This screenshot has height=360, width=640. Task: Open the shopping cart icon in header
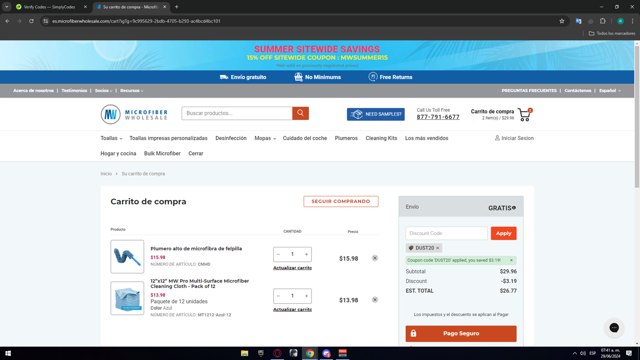(524, 115)
